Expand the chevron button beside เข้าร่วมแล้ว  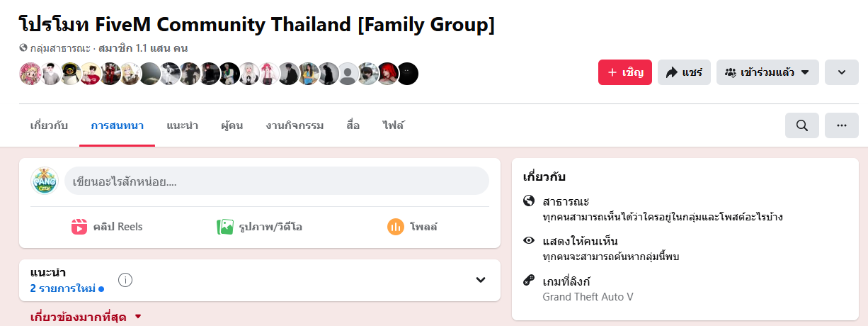(842, 72)
